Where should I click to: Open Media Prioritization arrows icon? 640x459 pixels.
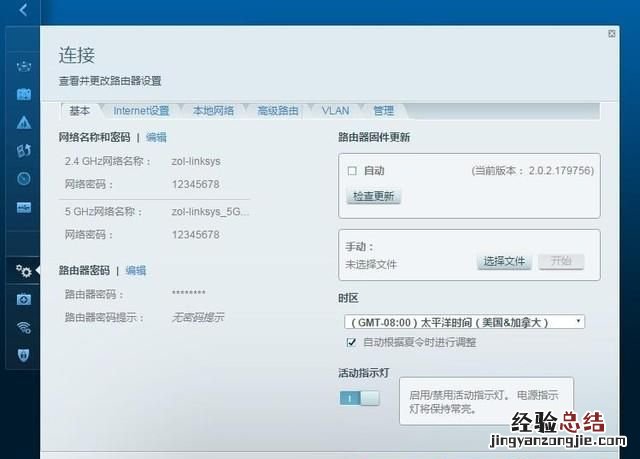click(24, 150)
